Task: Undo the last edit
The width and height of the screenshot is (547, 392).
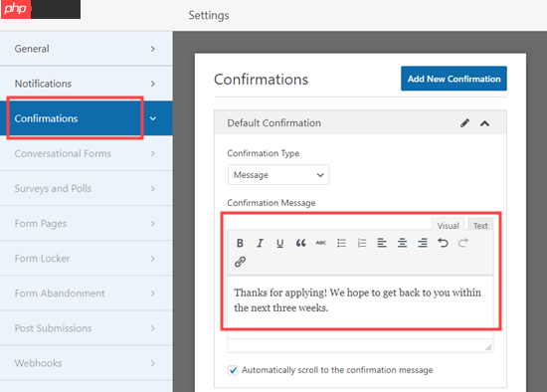Action: 443,243
